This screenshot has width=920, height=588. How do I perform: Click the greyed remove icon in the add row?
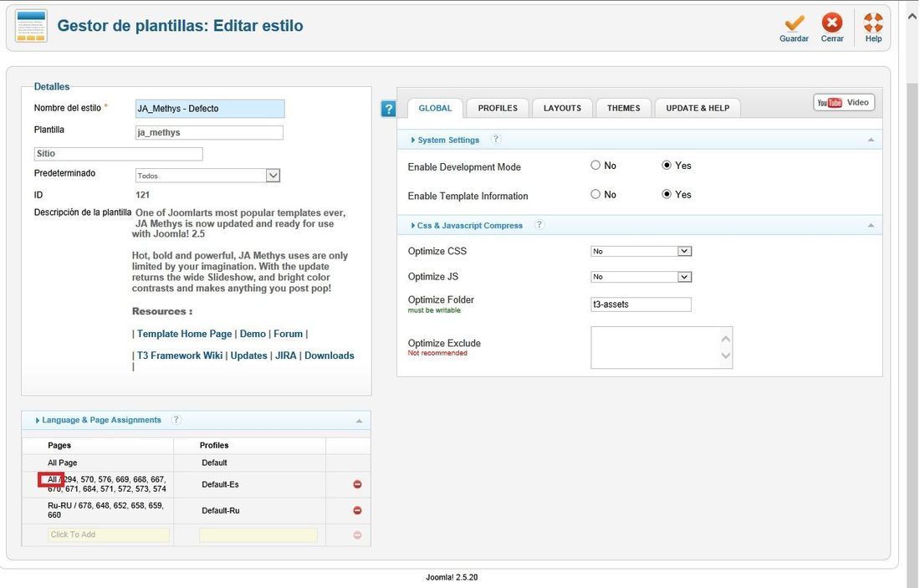click(357, 534)
